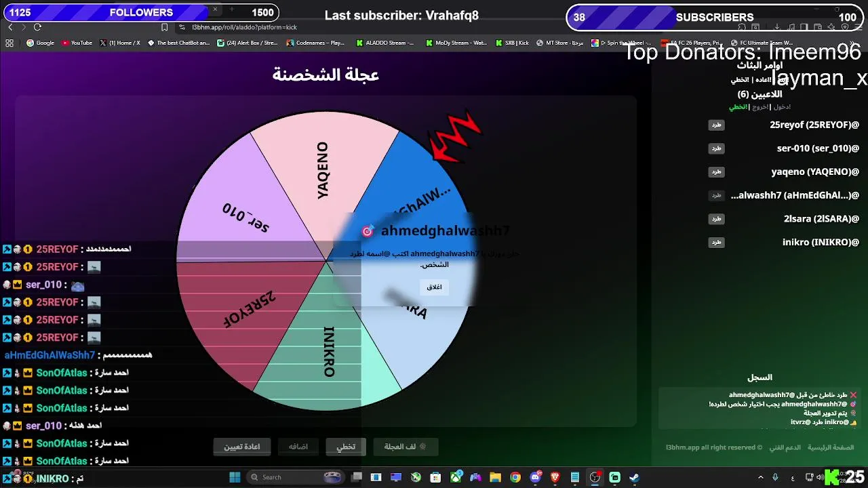Open YouTube bookmark
The height and width of the screenshot is (488, 868).
[x=77, y=43]
